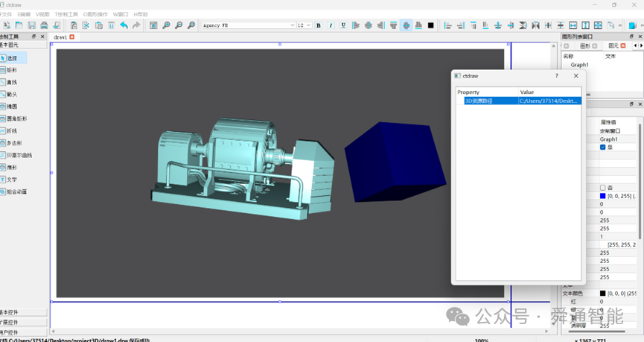Click the align shapes right edge icon
644x342 pixels.
[460, 25]
